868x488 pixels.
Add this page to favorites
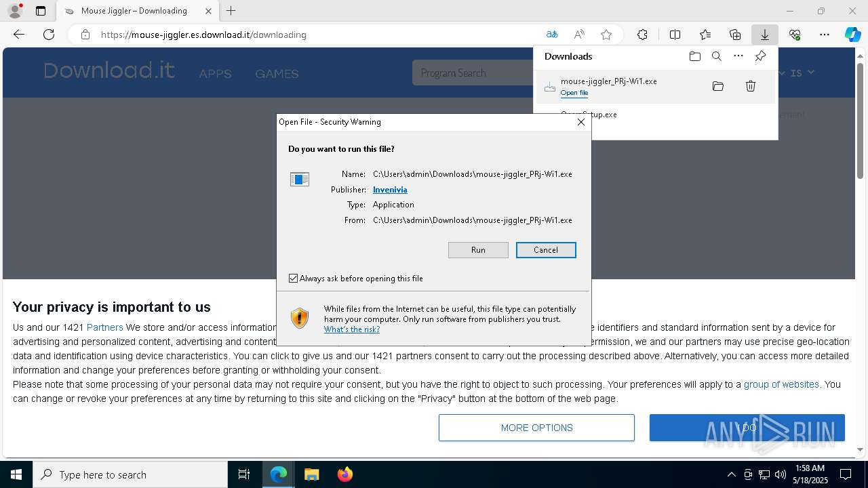coord(606,35)
